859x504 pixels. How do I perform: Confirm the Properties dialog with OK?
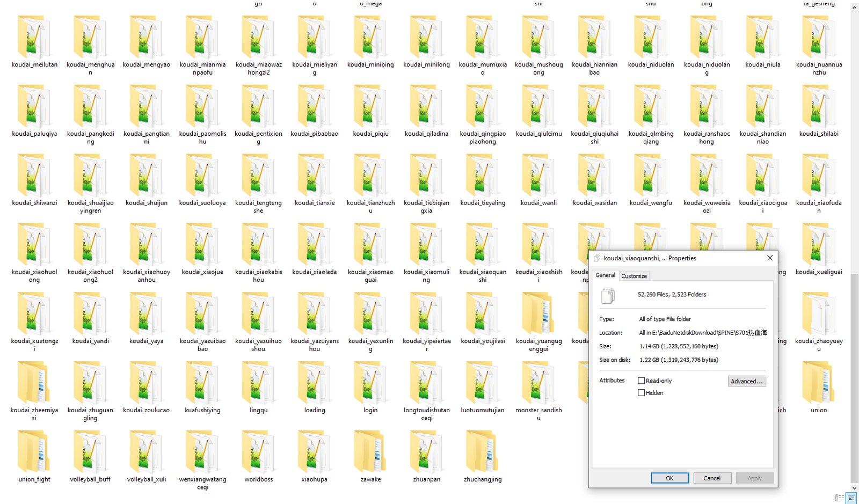tap(669, 478)
